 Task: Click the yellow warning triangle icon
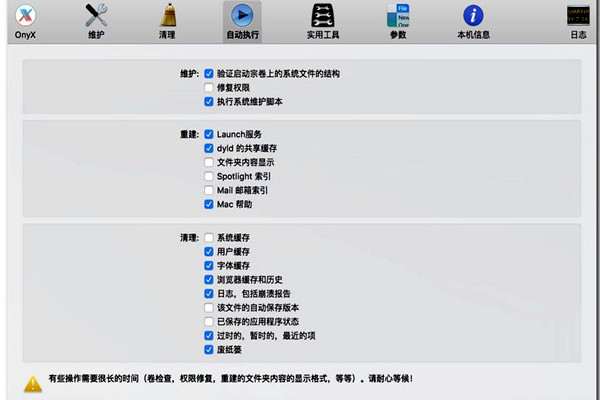[x=33, y=381]
